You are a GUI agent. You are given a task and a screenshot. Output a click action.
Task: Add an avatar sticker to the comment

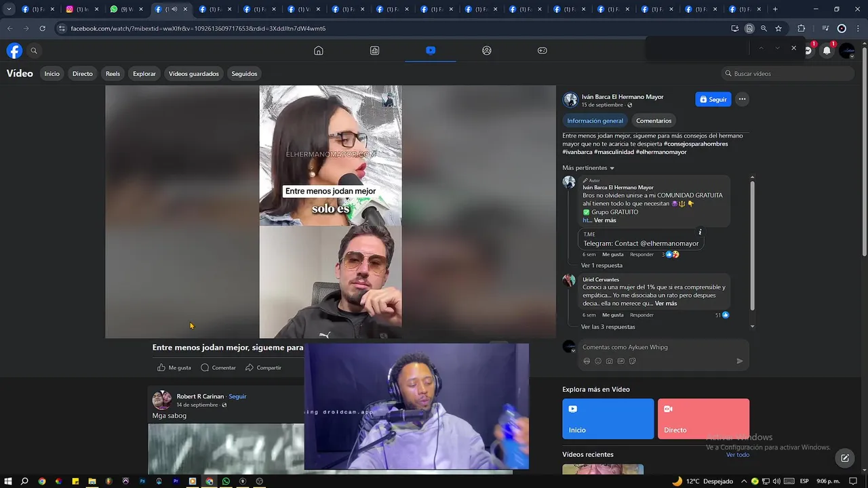(x=587, y=361)
